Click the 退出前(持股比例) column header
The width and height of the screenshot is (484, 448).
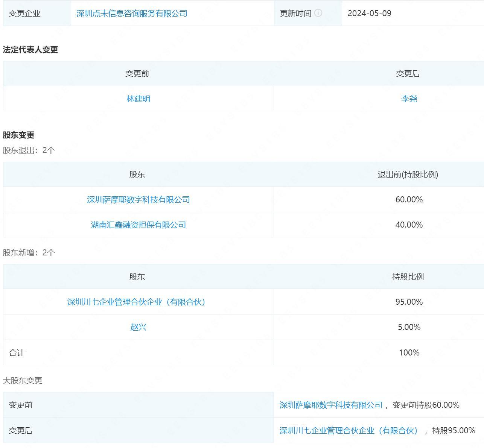408,175
